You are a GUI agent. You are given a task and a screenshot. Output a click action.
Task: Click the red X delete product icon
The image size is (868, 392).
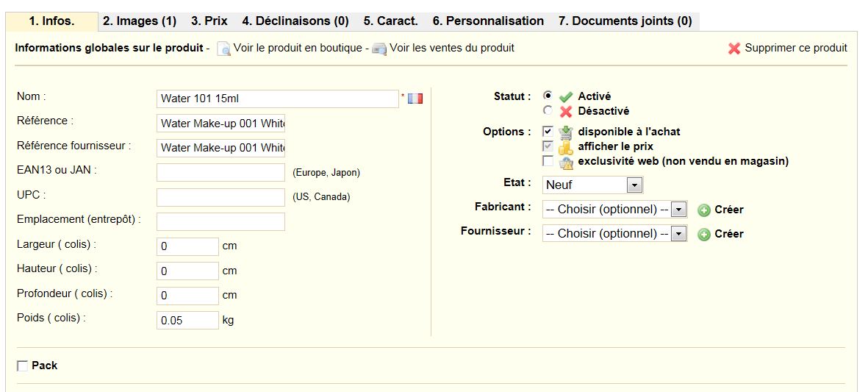(734, 49)
